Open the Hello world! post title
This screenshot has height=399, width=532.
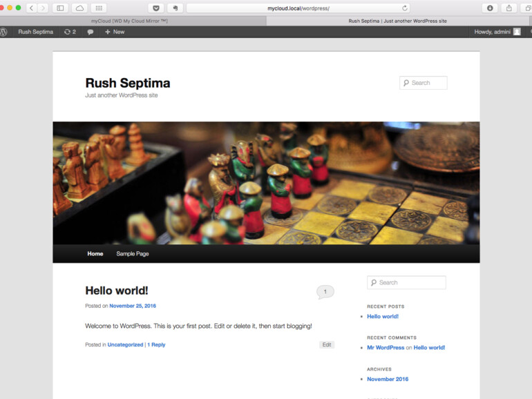[x=116, y=291]
